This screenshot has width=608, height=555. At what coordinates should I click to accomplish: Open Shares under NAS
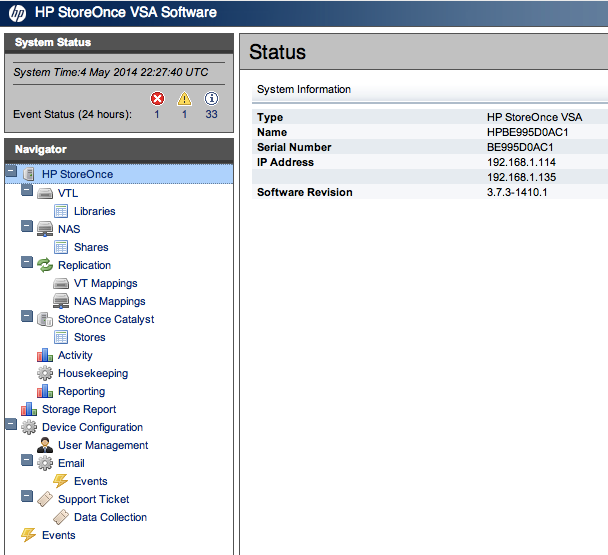click(91, 247)
